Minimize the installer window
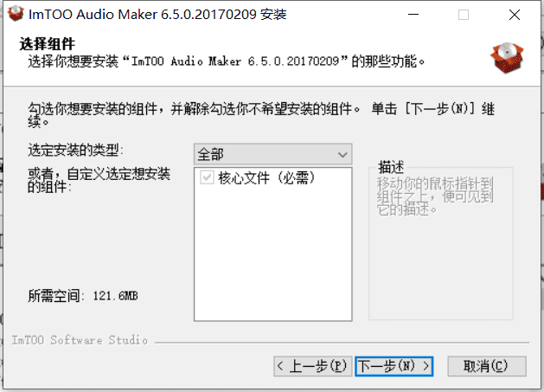This screenshot has height=392, width=544. pyautogui.click(x=413, y=15)
